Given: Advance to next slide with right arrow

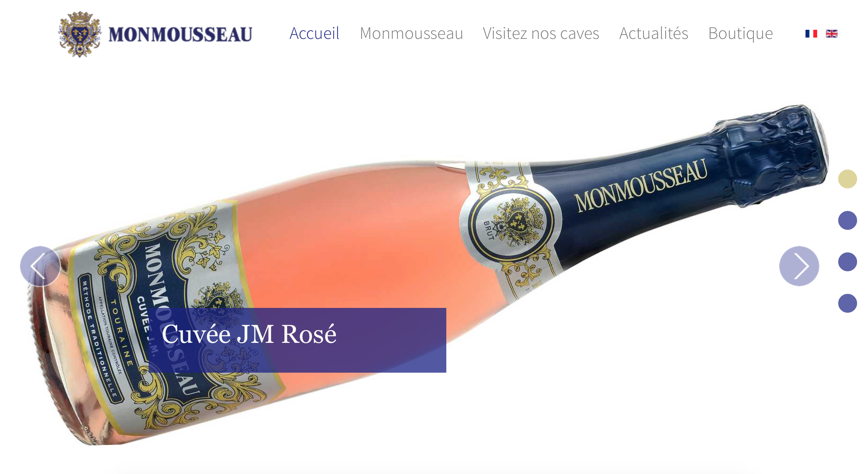Looking at the screenshot, I should point(799,266).
